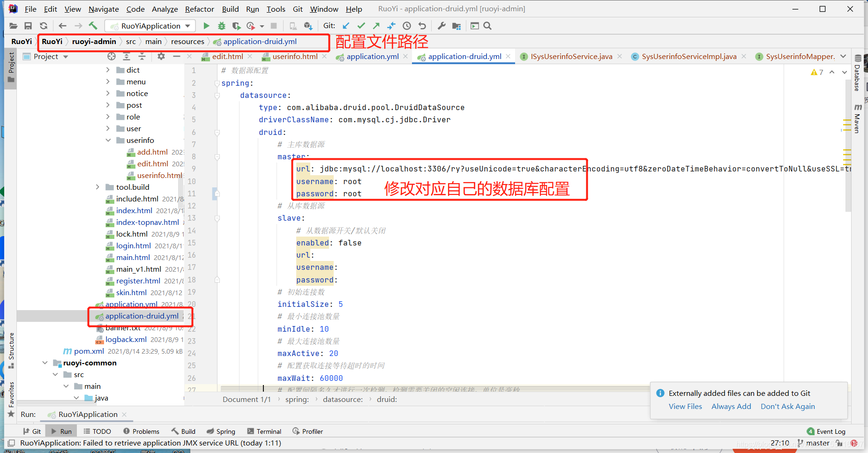Run RuoYiApplication with the green play icon
Screen dimensions: 868x453
206,26
